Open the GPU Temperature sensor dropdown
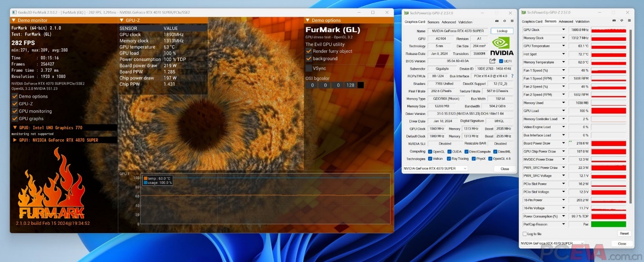 563,46
